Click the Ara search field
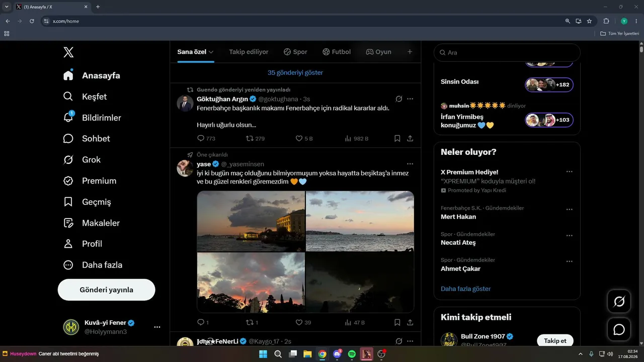The width and height of the screenshot is (644, 362). tap(507, 52)
